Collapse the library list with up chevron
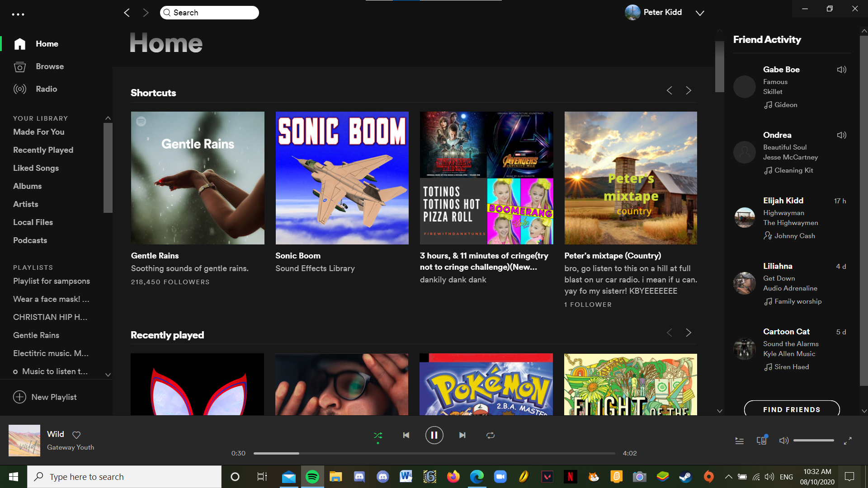 point(108,118)
